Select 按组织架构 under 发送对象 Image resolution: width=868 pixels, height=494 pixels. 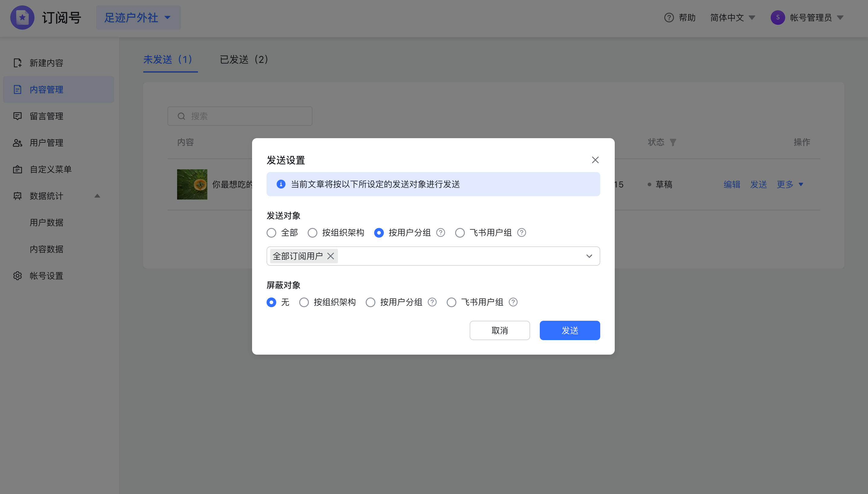click(x=312, y=233)
